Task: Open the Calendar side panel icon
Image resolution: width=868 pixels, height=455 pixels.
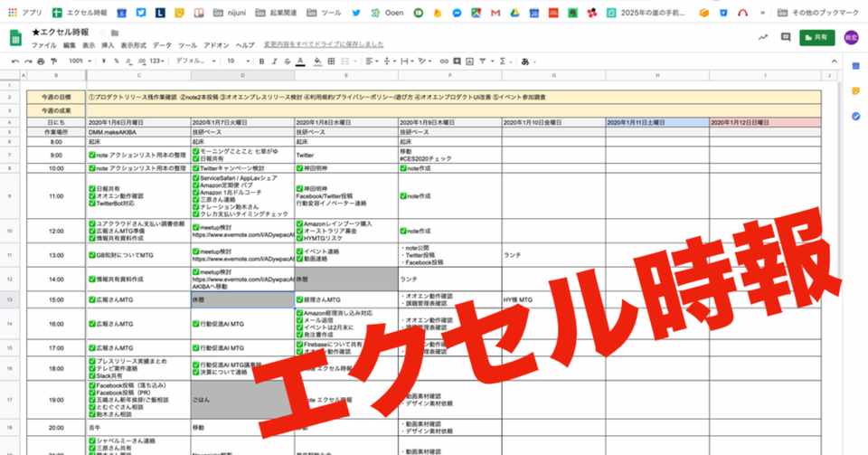Action: (x=856, y=66)
